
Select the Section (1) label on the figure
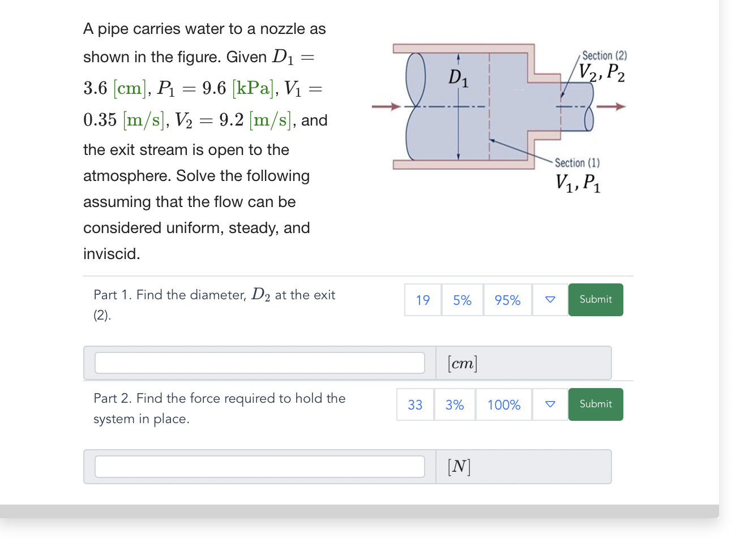click(x=577, y=163)
